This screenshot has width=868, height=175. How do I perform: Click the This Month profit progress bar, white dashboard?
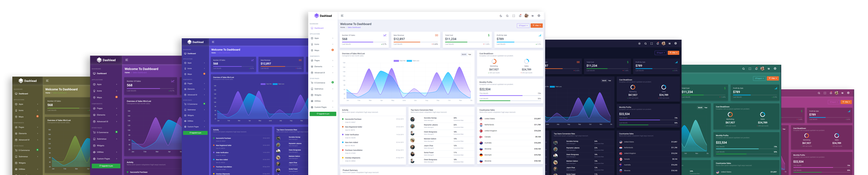tap(510, 96)
